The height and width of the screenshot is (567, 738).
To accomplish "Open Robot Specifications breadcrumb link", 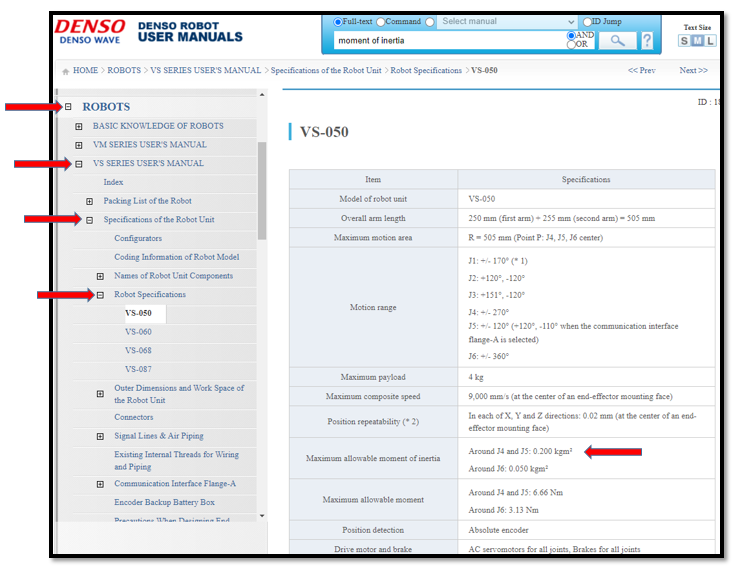I will [x=426, y=70].
